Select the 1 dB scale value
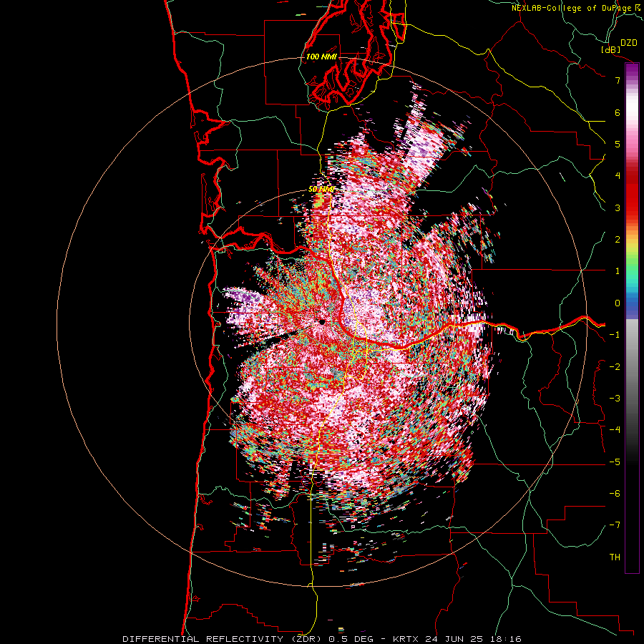The width and height of the screenshot is (644, 644). [618, 271]
